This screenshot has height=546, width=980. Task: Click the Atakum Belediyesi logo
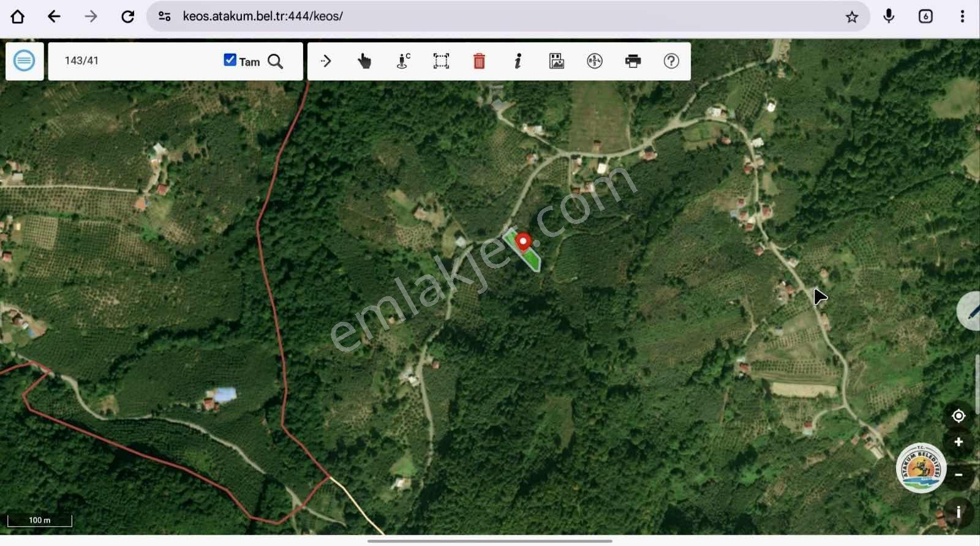pos(921,468)
